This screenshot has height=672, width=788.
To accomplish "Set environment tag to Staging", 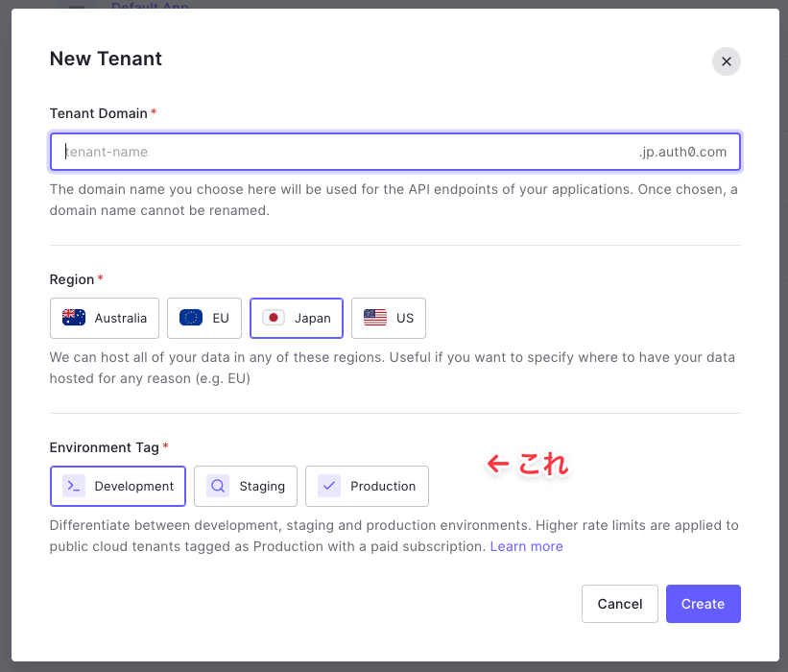I will coord(246,486).
